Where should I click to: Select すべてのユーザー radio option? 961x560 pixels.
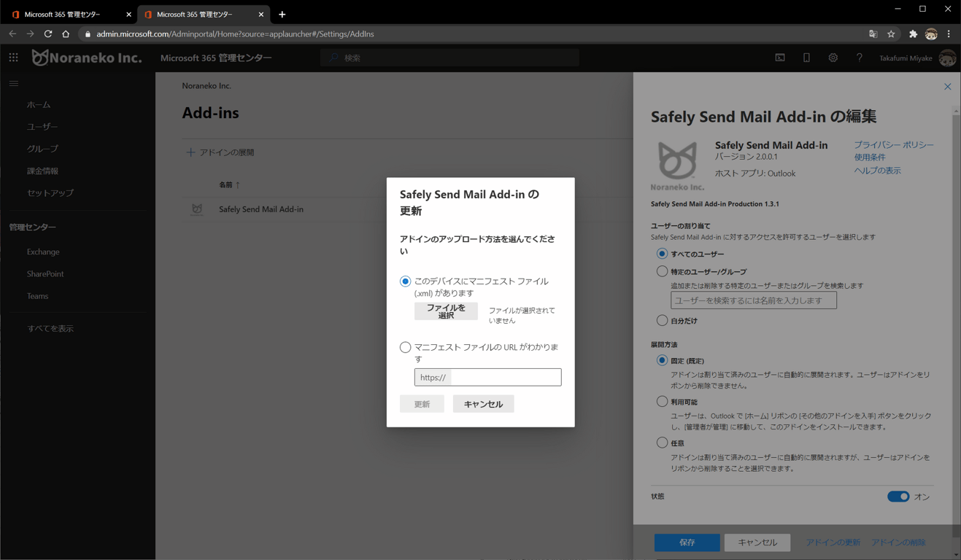click(662, 254)
